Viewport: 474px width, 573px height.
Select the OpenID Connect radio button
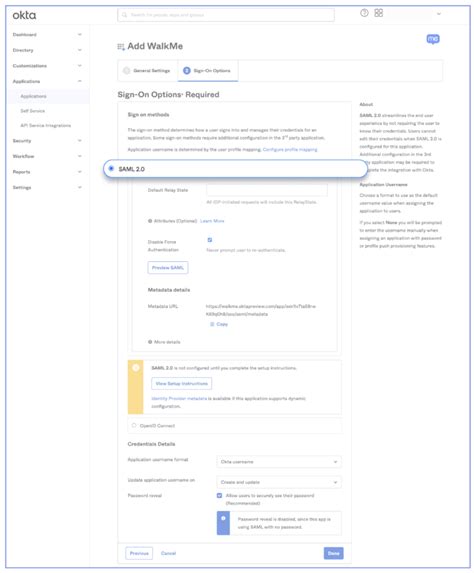(134, 425)
